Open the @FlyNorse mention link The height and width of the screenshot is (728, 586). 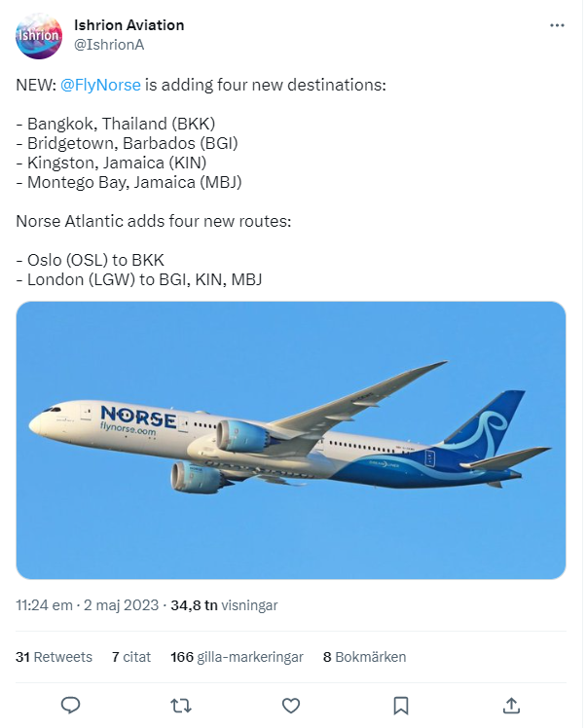100,86
